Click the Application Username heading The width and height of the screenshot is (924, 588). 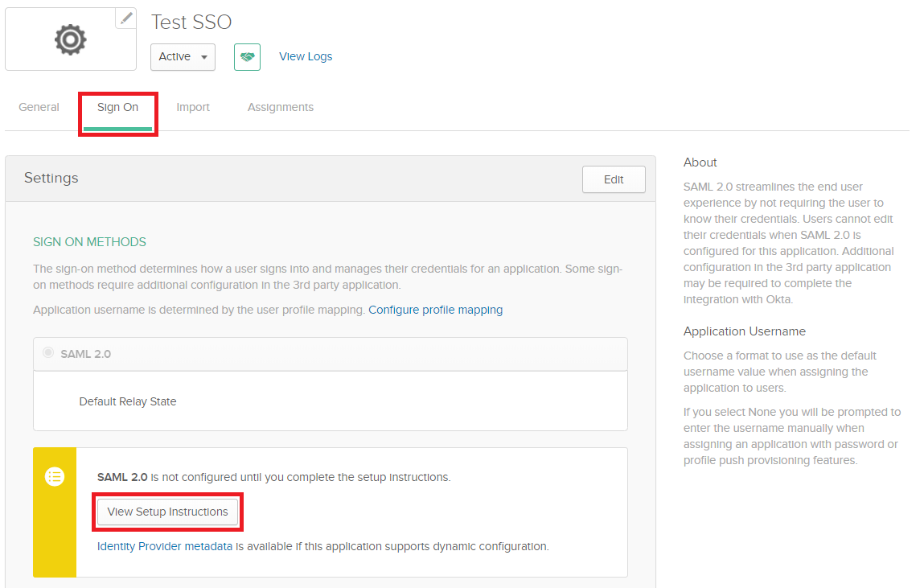coord(745,331)
